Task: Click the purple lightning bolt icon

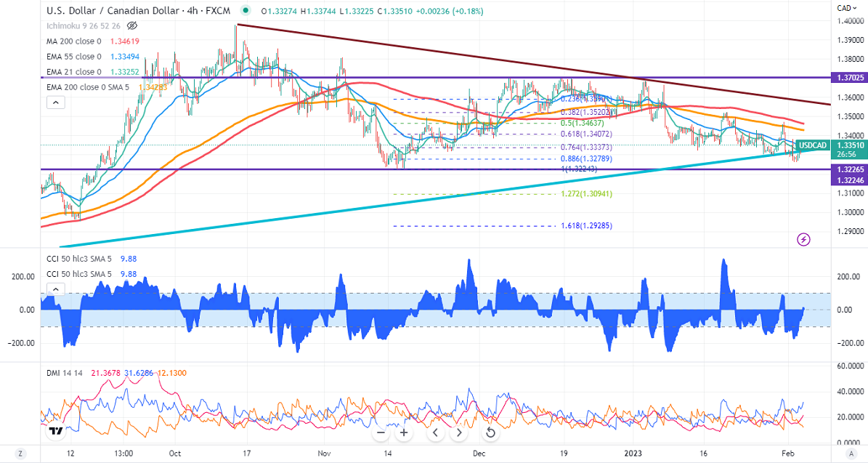Action: click(803, 239)
